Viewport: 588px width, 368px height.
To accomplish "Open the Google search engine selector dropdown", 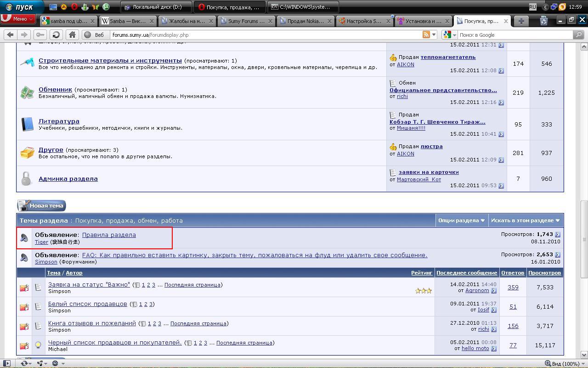I will pos(449,34).
